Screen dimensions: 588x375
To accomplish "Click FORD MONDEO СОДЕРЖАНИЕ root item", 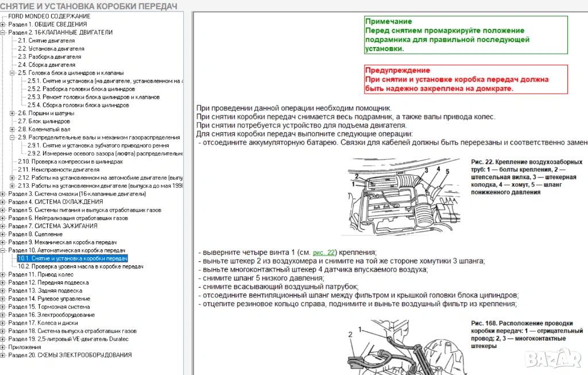I will click(x=49, y=16).
